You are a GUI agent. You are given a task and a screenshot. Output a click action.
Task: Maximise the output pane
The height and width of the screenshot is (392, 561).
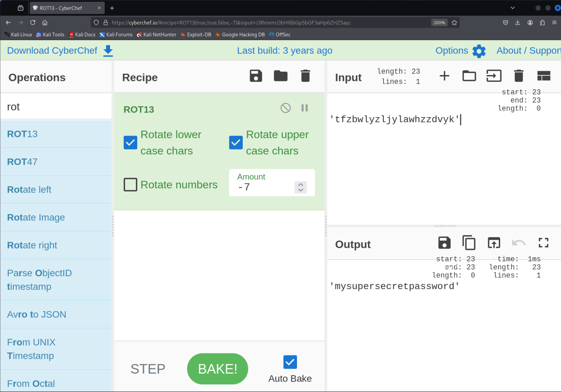click(544, 243)
